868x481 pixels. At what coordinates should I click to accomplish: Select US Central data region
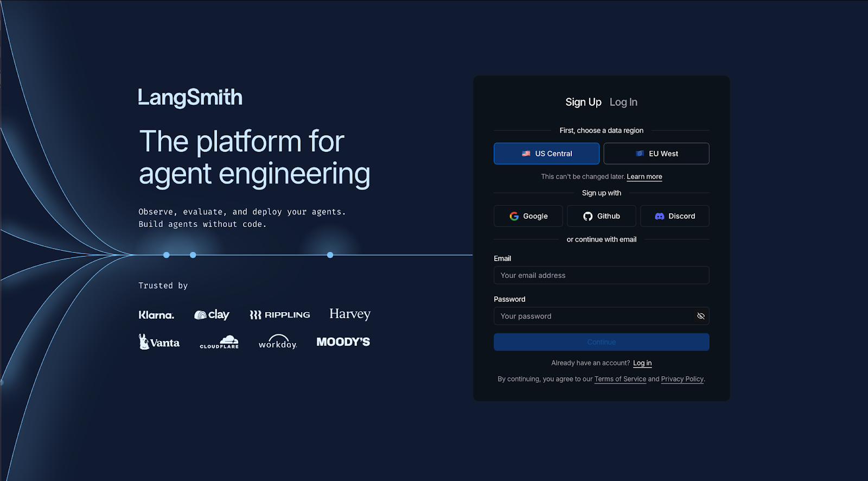pyautogui.click(x=546, y=154)
